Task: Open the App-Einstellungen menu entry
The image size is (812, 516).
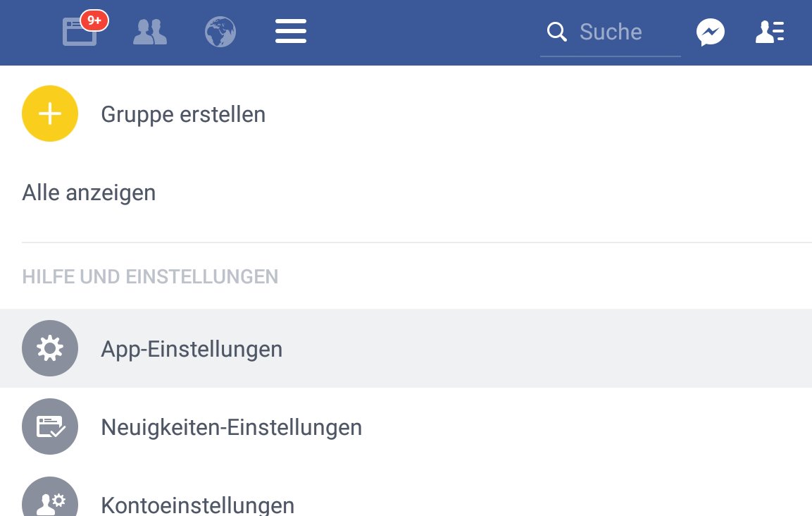Action: click(192, 349)
